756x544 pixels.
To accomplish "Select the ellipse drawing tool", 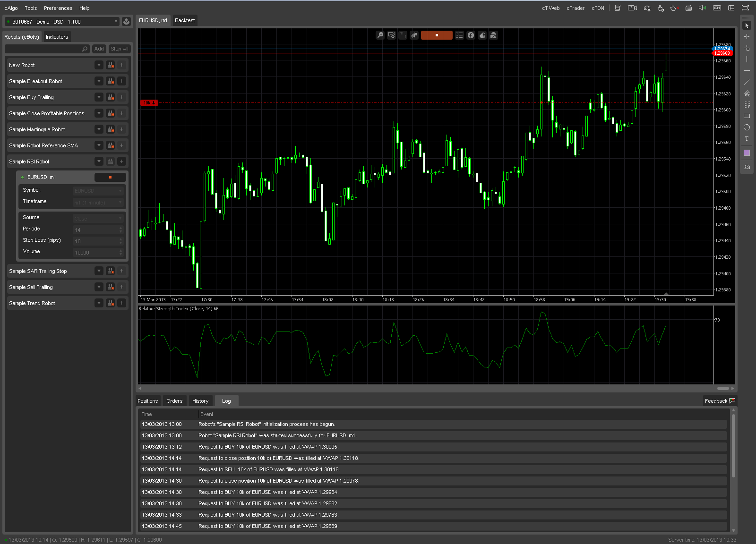I will coord(747,127).
